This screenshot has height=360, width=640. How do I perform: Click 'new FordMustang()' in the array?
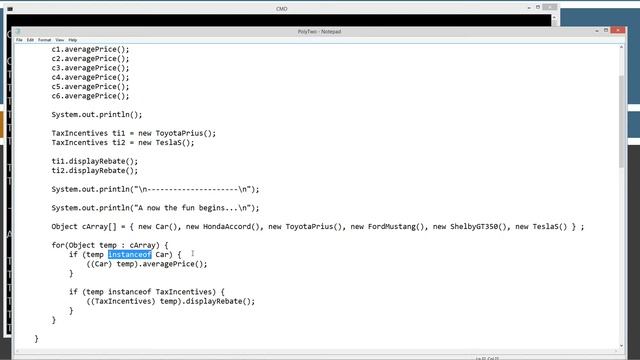click(x=390, y=227)
